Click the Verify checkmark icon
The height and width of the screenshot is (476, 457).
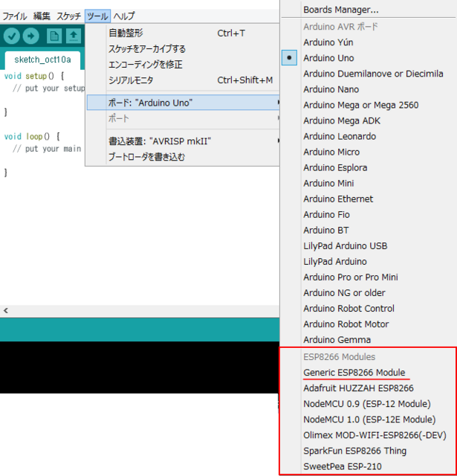tap(12, 36)
